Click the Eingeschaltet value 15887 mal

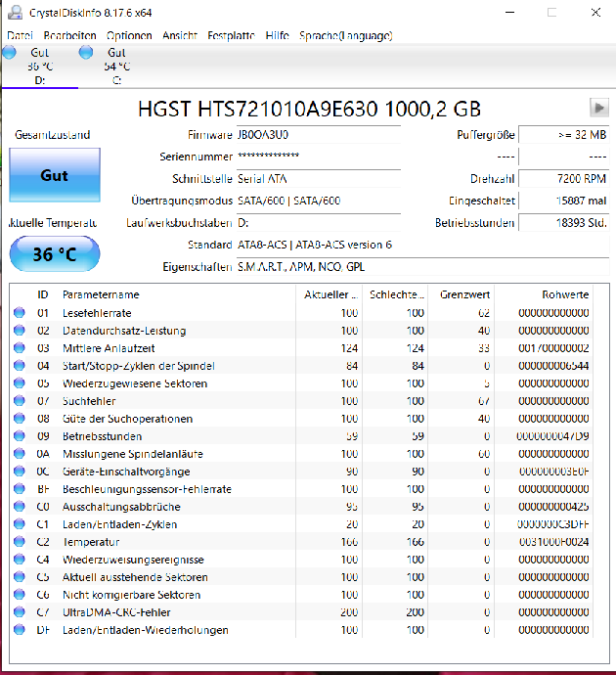click(581, 201)
